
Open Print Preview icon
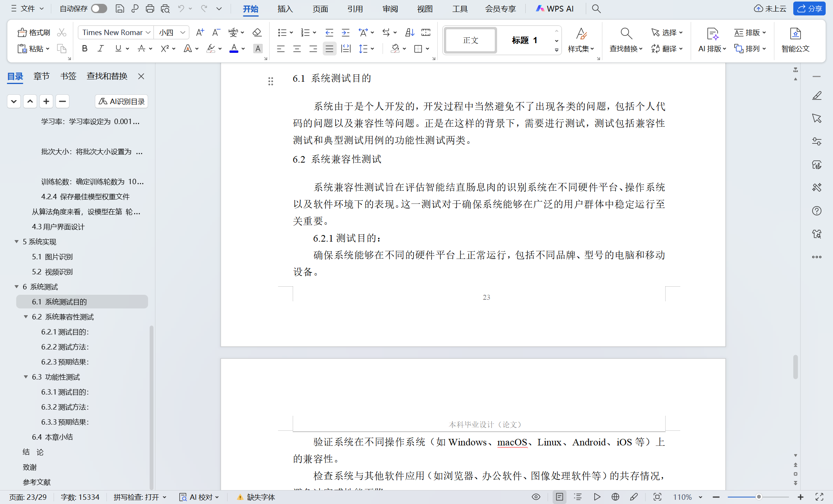click(165, 8)
